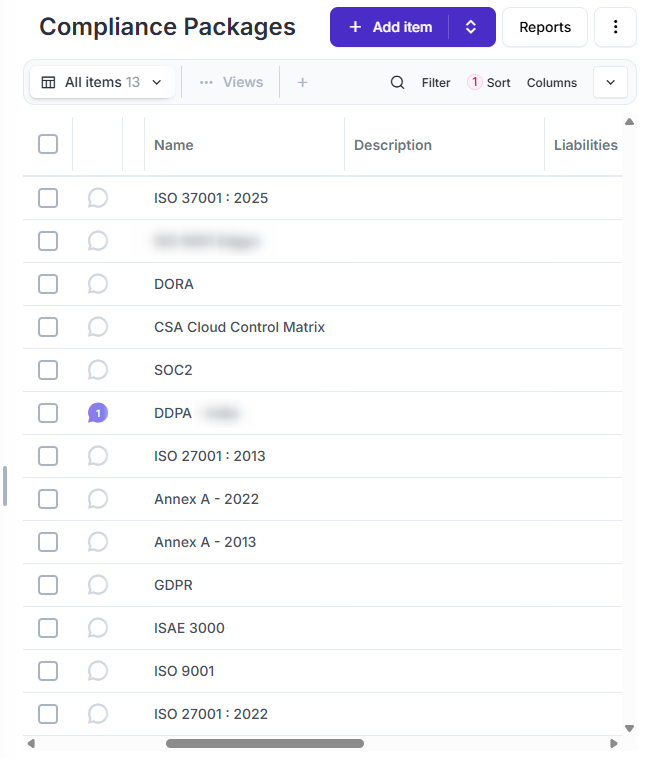Open comment bubble for DORA row
The height and width of the screenshot is (759, 655).
coord(97,284)
